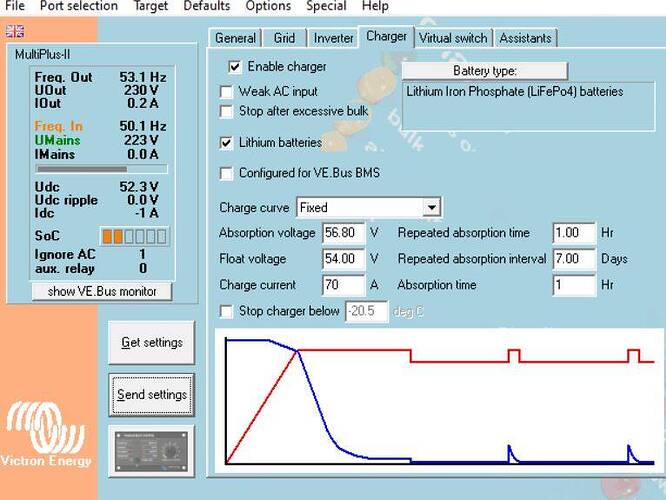Open the Options menu
Image resolution: width=666 pixels, height=500 pixels.
tap(268, 6)
